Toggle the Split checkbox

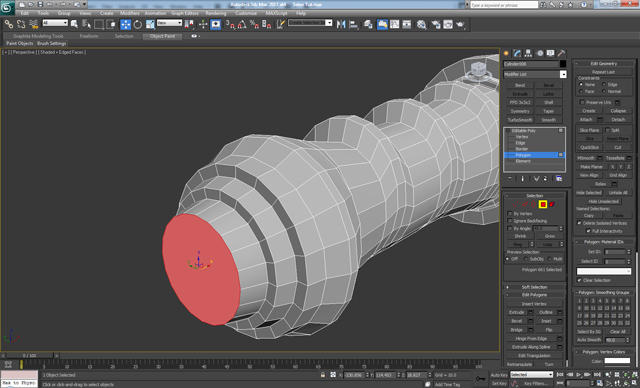click(x=607, y=130)
